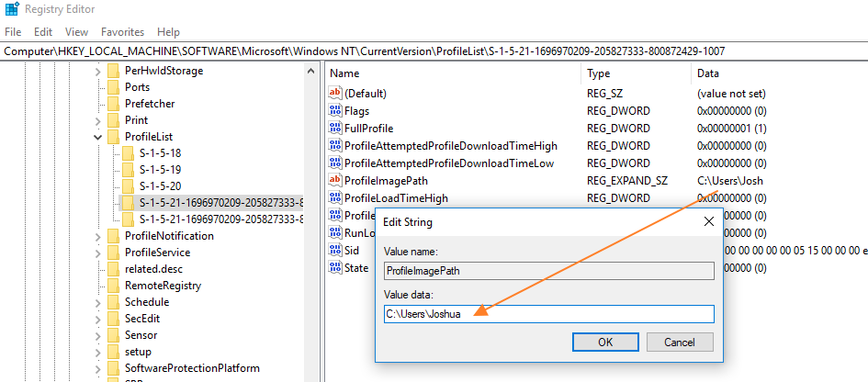Screen dimensions: 868x382
Task: Confirm the edit with OK button
Action: [x=605, y=343]
